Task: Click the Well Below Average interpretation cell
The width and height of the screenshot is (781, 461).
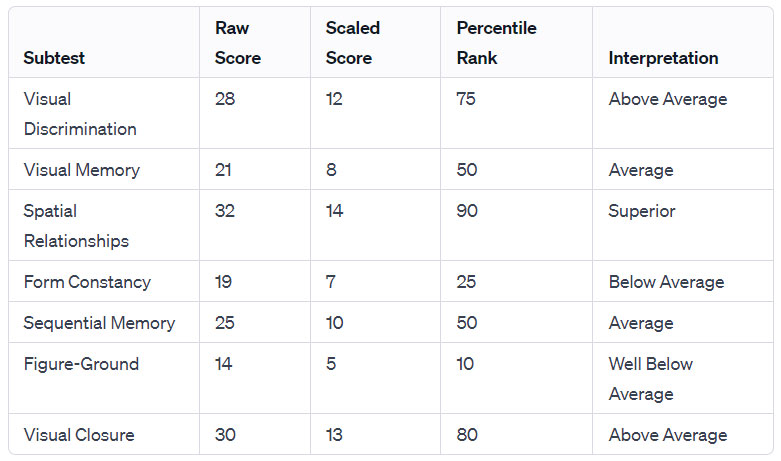Action: pyautogui.click(x=651, y=379)
